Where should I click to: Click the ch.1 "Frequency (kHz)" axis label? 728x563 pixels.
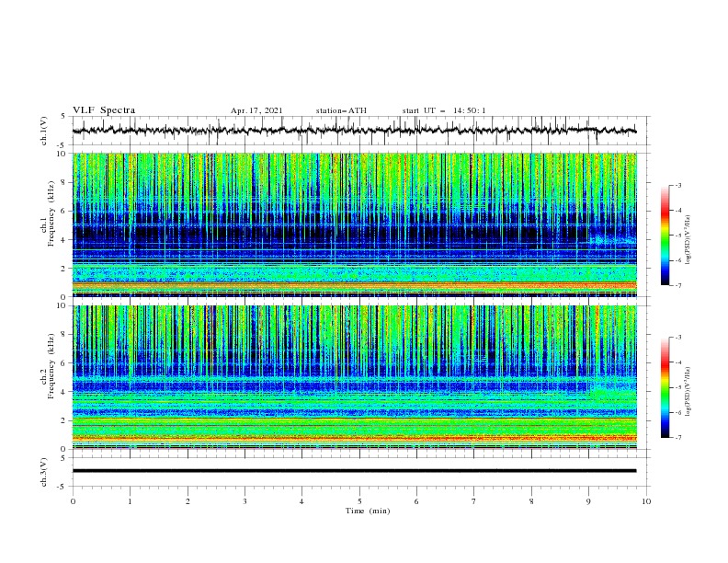[51, 212]
